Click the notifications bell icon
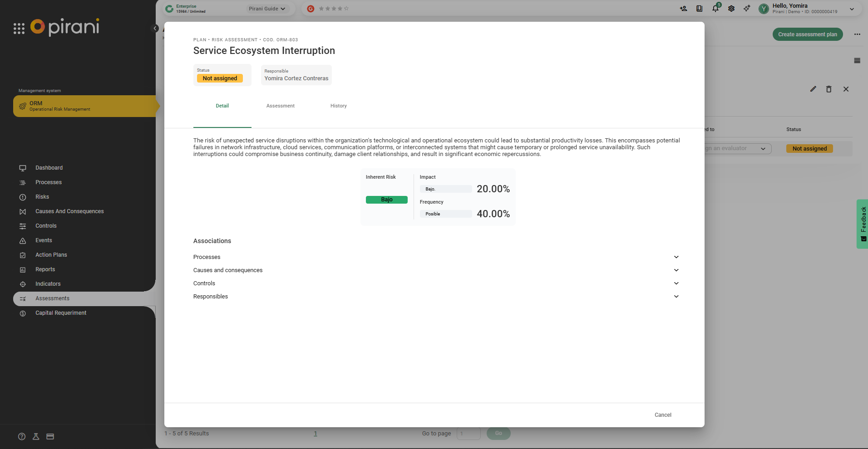Screen dimensions: 868x449 (715, 9)
